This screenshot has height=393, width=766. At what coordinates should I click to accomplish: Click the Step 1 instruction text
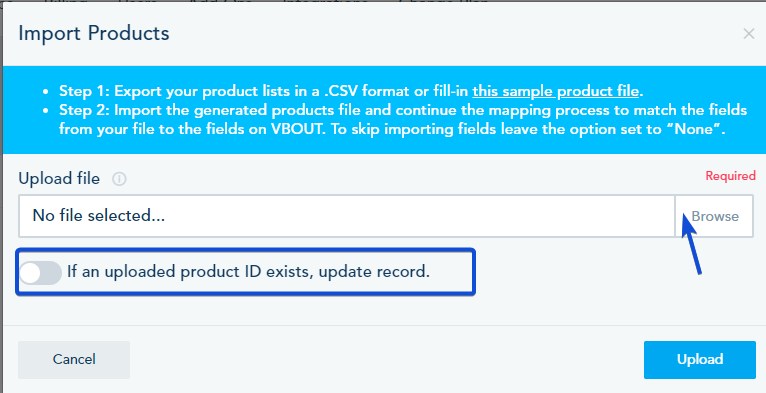click(x=351, y=91)
